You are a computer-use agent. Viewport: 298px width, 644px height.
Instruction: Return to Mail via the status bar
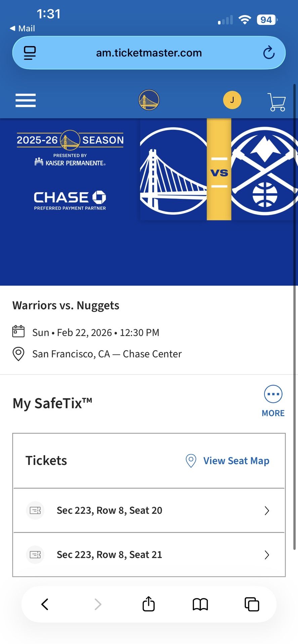coord(22,28)
